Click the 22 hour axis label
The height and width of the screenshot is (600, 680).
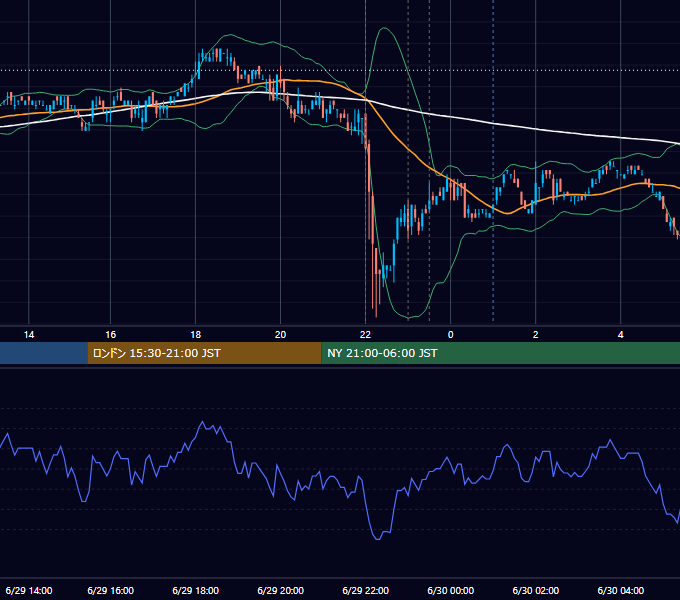366,335
